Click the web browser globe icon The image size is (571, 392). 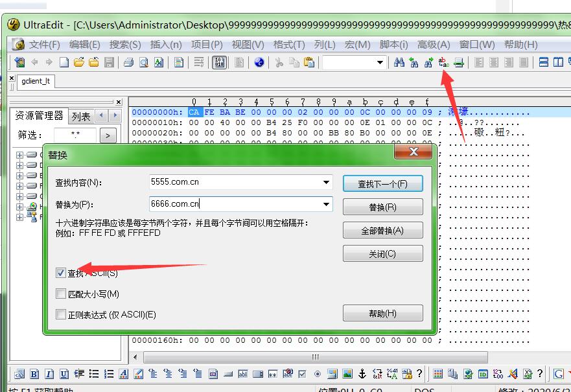pos(259,62)
